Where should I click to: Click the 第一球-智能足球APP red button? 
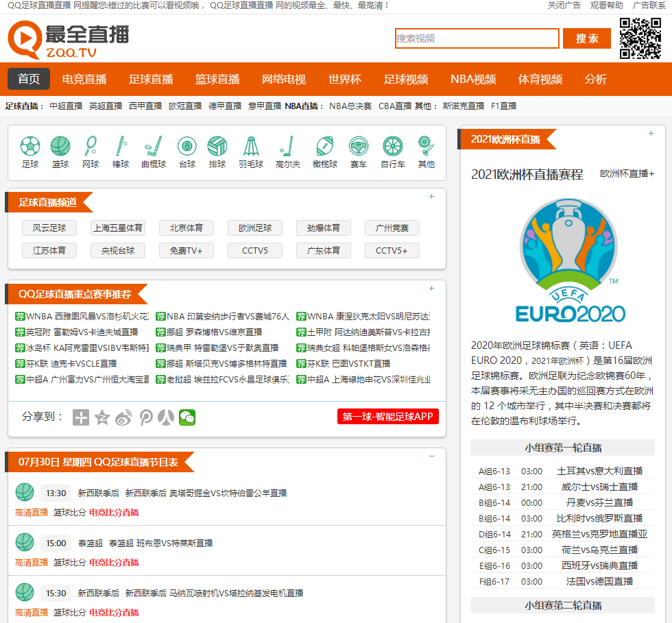click(x=388, y=417)
